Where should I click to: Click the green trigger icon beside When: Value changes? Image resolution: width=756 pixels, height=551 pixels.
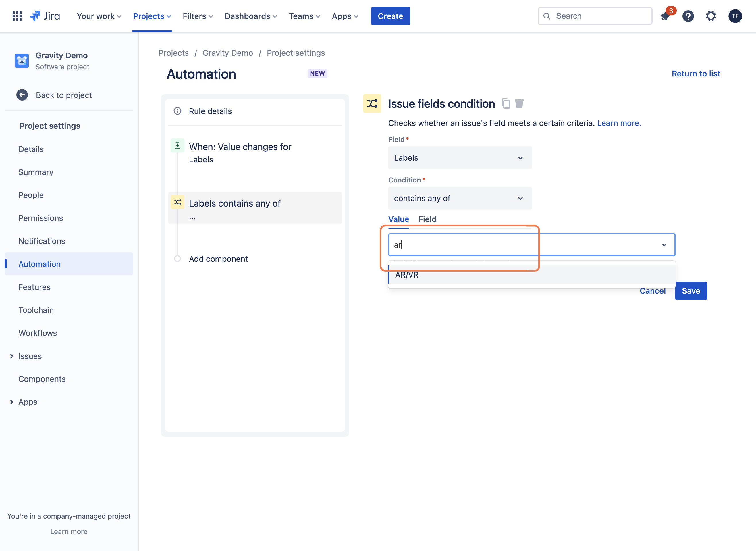click(x=178, y=145)
